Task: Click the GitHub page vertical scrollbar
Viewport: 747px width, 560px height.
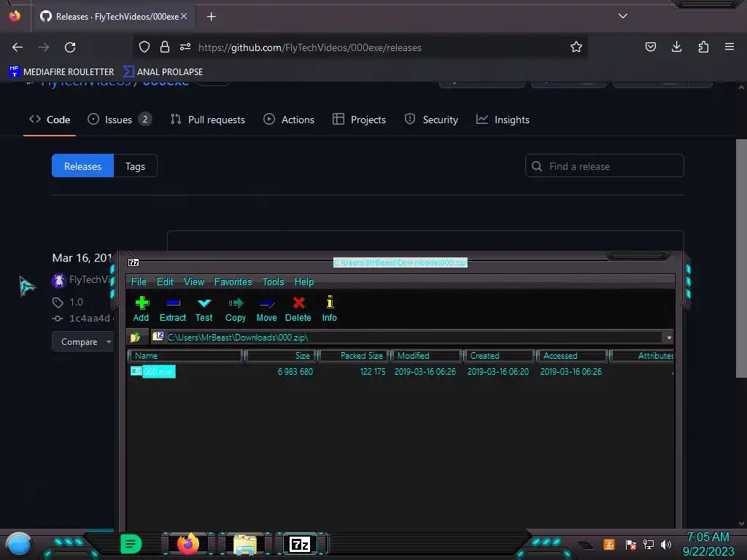Action: tap(741, 259)
